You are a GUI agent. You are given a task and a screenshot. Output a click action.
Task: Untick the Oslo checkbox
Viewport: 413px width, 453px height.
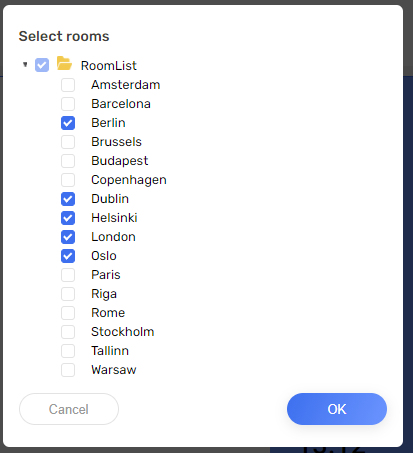[68, 256]
